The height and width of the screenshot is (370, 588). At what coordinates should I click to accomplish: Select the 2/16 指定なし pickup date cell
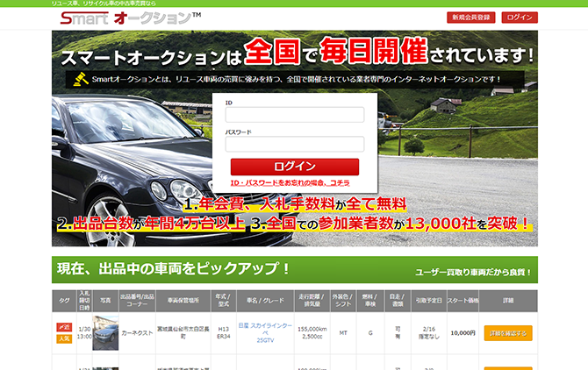pyautogui.click(x=428, y=333)
